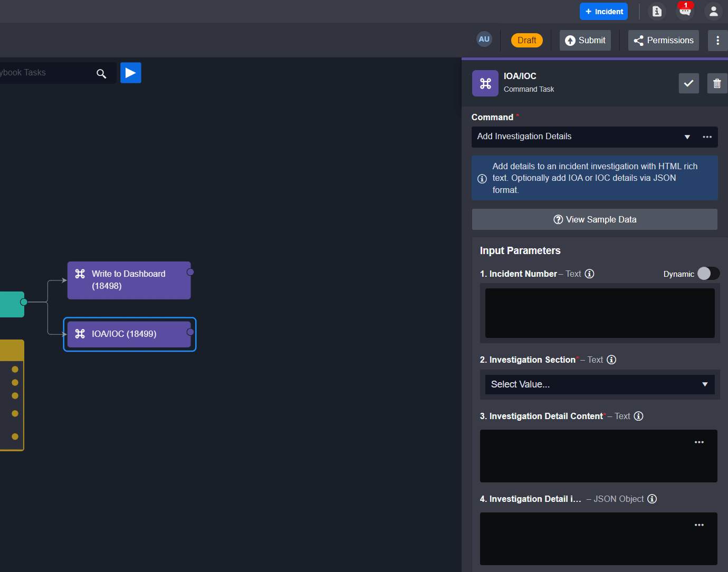728x572 pixels.
Task: Toggle the Dynamic switch for Incident Number
Action: 708,274
